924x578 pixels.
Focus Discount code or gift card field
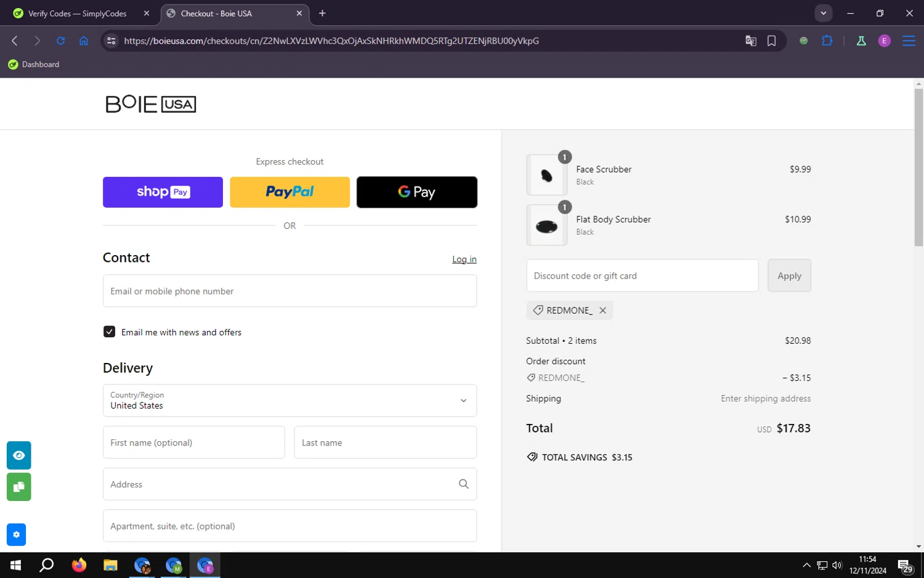642,275
